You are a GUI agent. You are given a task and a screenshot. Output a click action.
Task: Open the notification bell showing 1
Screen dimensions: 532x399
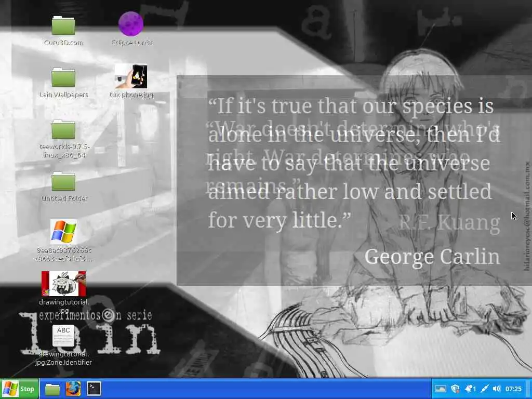pyautogui.click(x=470, y=389)
